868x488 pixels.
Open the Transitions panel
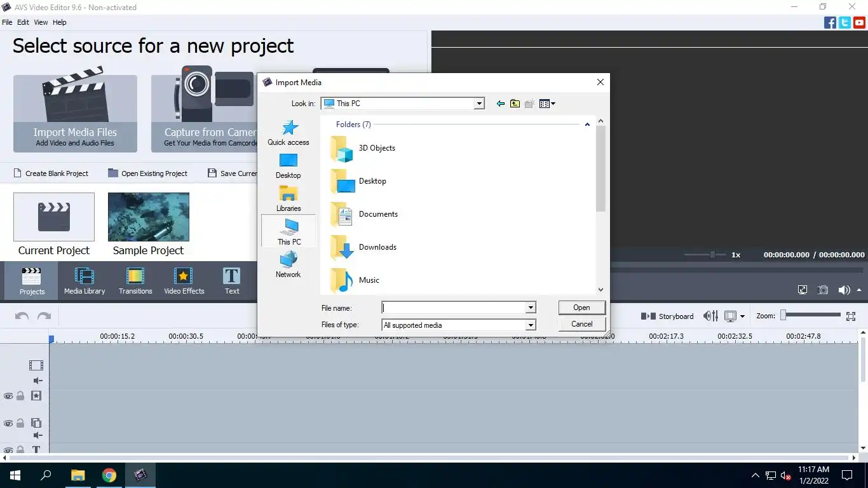[x=135, y=281]
